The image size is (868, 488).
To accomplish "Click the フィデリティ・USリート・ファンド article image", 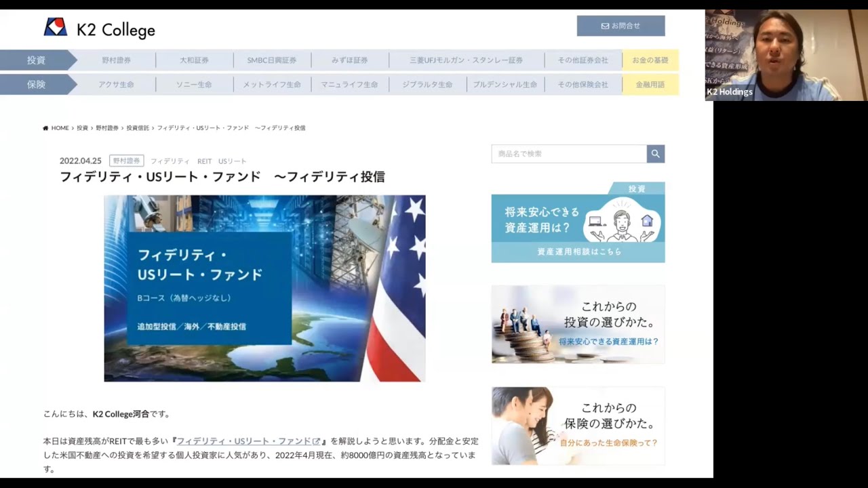I will [x=264, y=289].
